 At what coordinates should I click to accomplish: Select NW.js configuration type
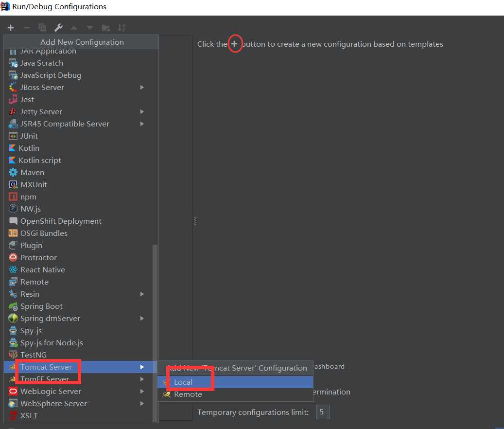click(x=78, y=209)
